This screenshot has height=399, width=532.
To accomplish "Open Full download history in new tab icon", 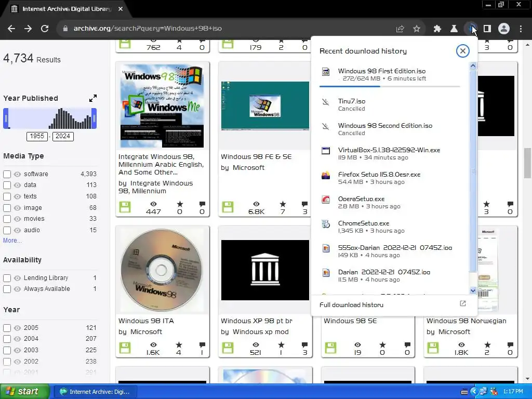I will [x=463, y=303].
